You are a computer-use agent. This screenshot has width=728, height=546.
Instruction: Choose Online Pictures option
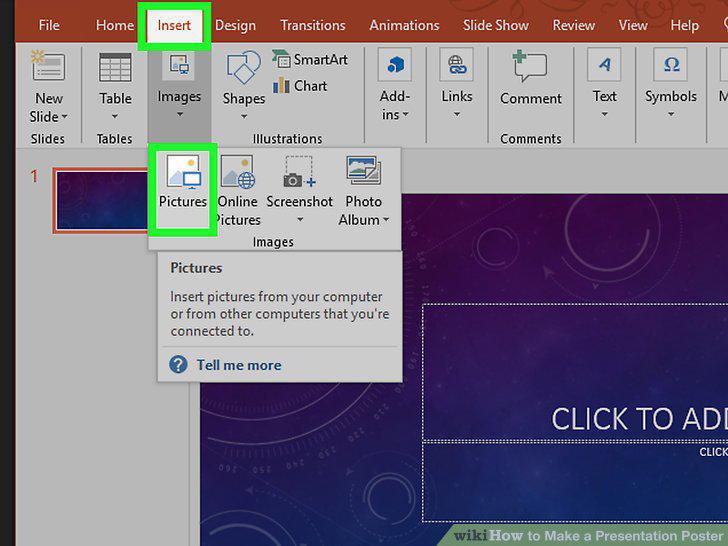(x=238, y=191)
